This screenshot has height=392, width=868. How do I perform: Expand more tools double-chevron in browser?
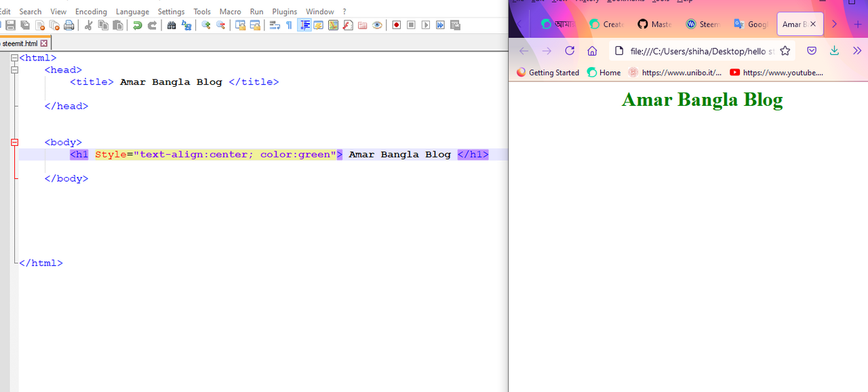pos(857,51)
